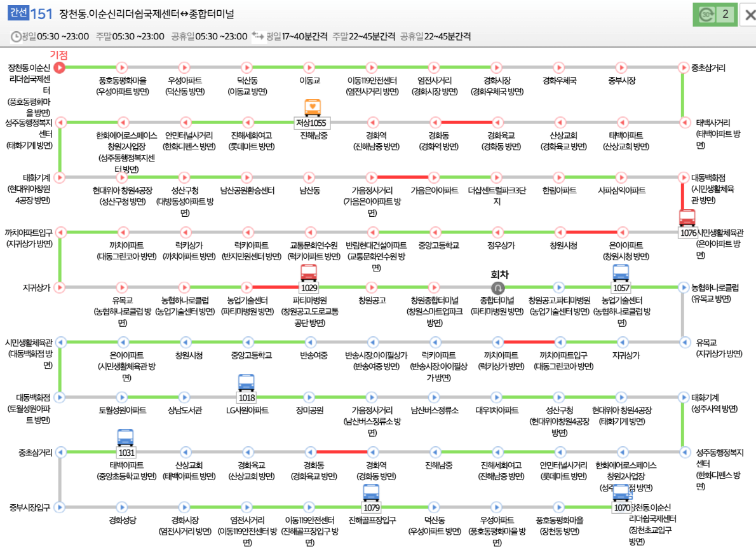
Task: Click the route title 장천동.이순신리더쉽국제센터↔종합터미널
Action: click(147, 14)
